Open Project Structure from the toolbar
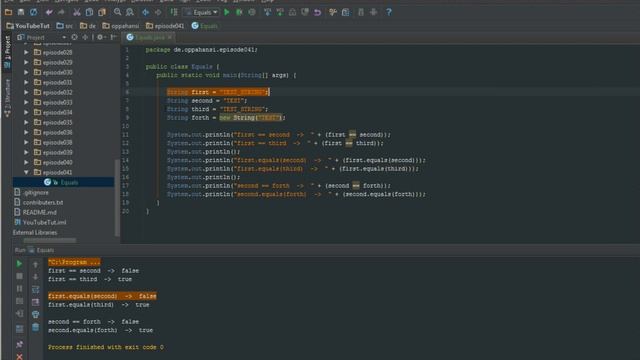The image size is (640, 360). point(345,12)
